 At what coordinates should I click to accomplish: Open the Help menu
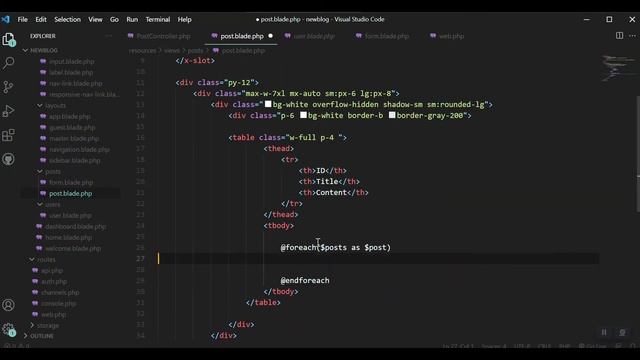184,19
